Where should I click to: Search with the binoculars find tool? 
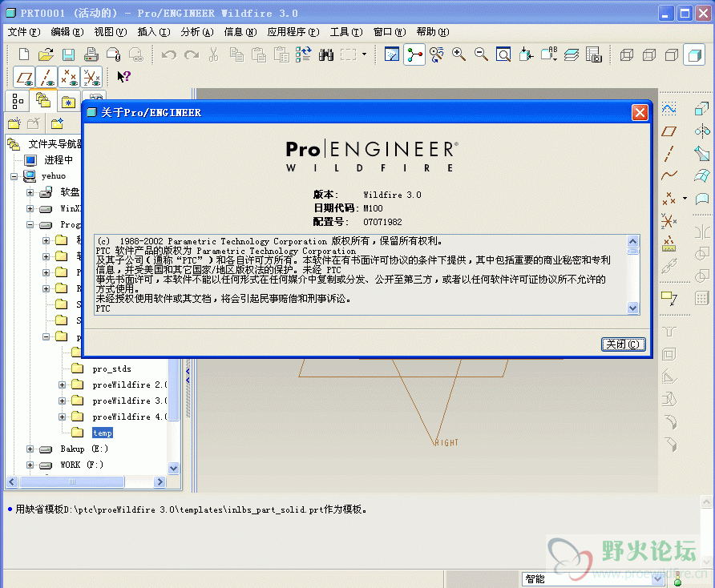click(x=326, y=54)
